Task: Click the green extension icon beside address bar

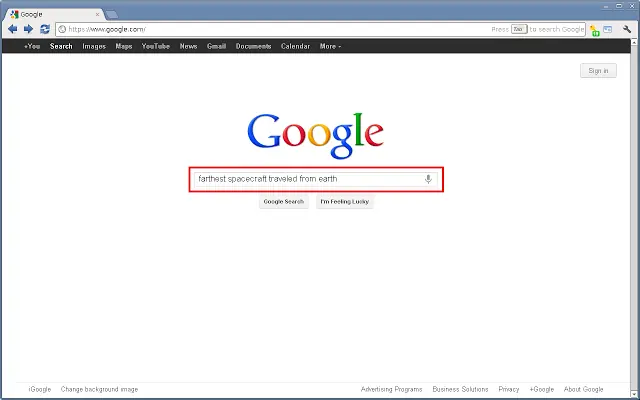Action: point(595,30)
